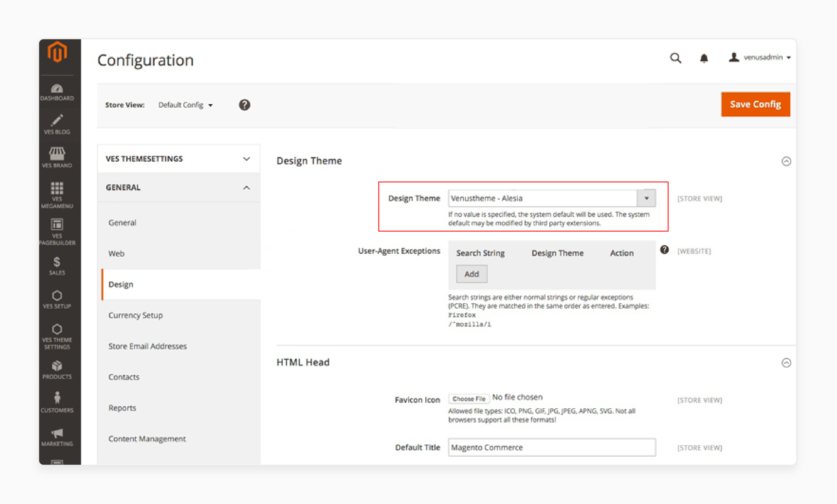The image size is (837, 504).
Task: Select the Contacts menu item
Action: (124, 377)
